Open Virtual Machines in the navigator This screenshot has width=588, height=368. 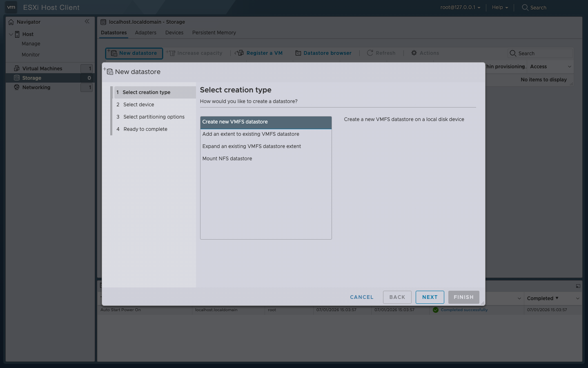pyautogui.click(x=42, y=69)
